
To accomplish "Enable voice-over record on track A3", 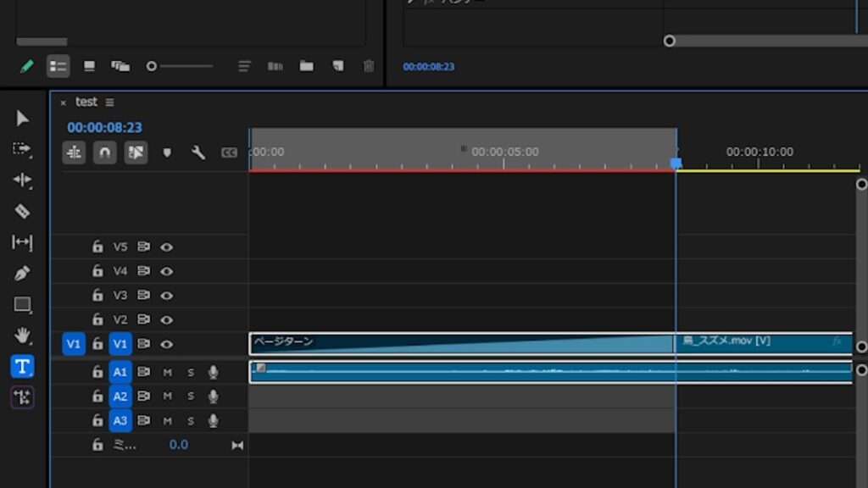I will coord(213,421).
